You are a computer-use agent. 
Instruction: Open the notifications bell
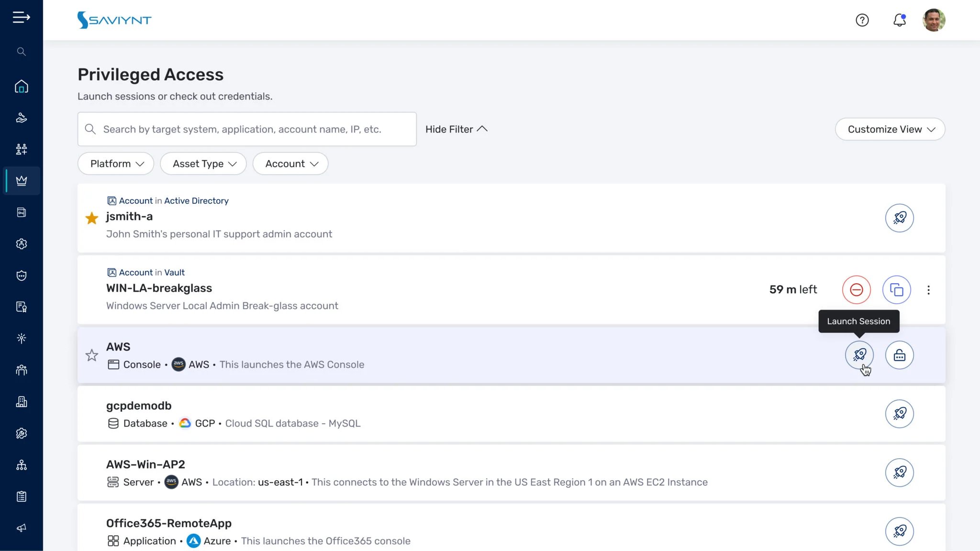coord(899,20)
